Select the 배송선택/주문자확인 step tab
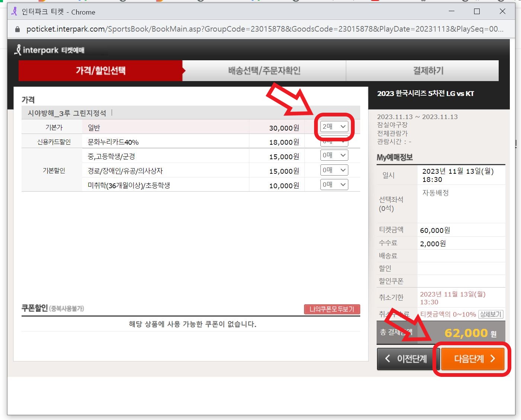 [x=264, y=71]
